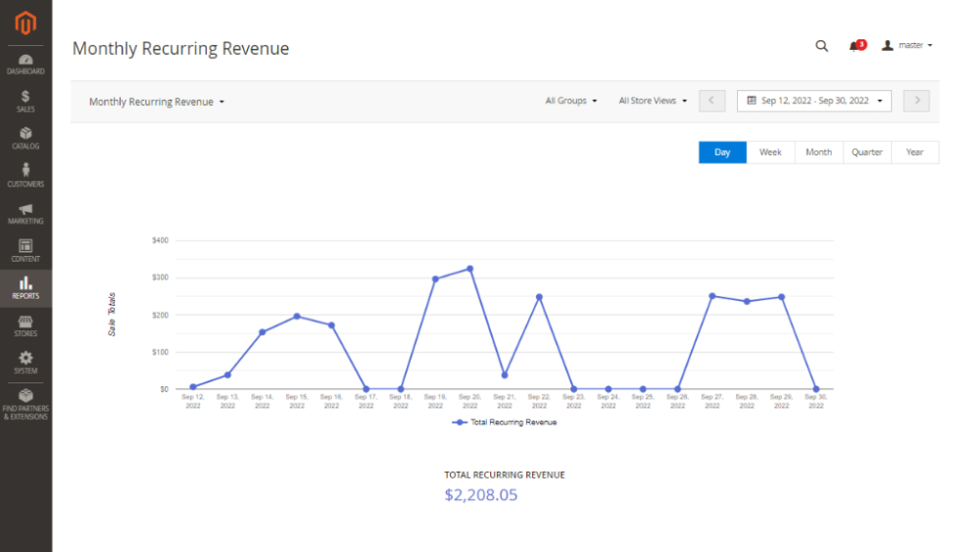This screenshot has width=980, height=552.
Task: Expand the Monthly Recurring Revenue report selector
Action: (156, 102)
